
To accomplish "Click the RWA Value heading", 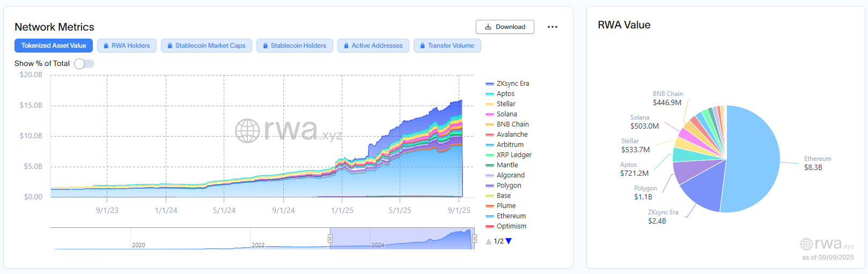I will (624, 25).
